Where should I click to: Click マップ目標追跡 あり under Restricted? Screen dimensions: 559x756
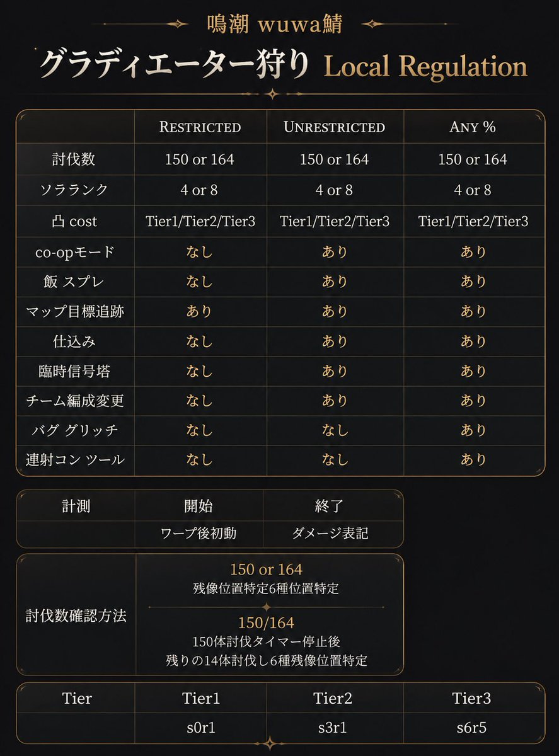pos(200,311)
